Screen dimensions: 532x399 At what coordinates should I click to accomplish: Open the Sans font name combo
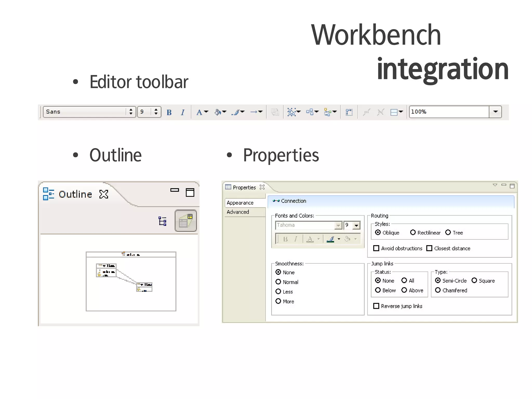point(89,112)
